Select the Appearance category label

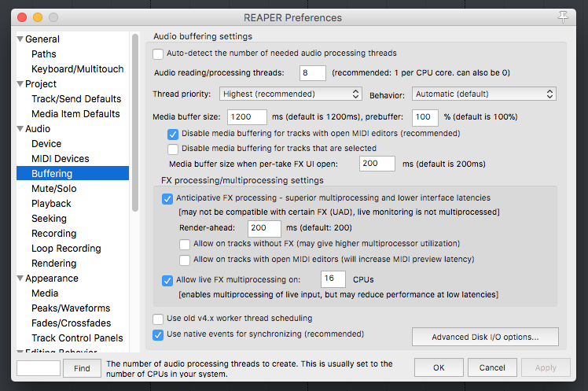52,278
